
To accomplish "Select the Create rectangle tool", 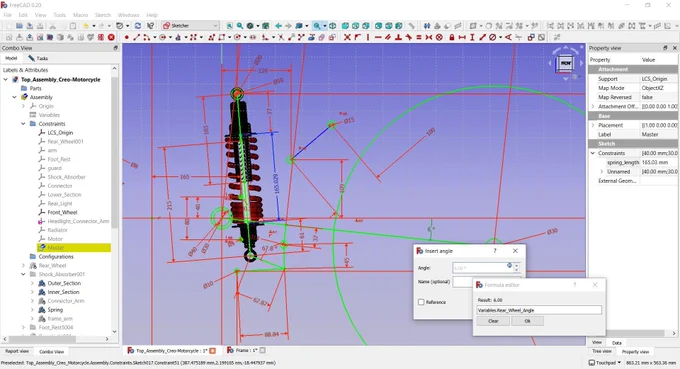I will 221,37.
